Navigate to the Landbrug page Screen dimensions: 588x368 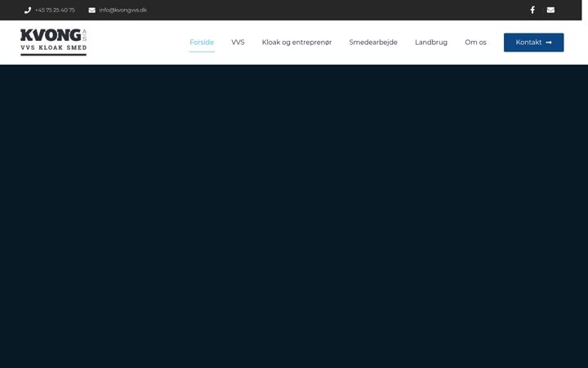pyautogui.click(x=431, y=43)
